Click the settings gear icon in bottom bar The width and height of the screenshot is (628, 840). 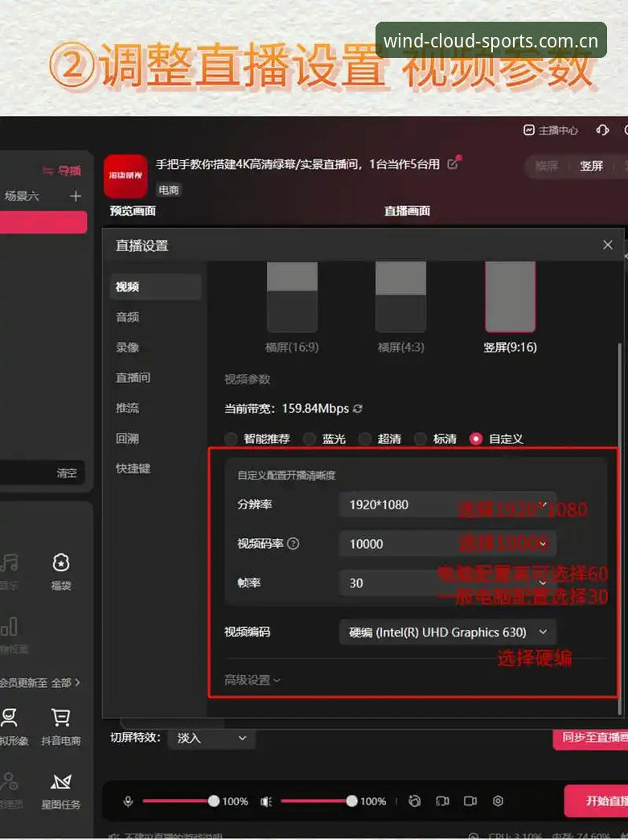(x=498, y=801)
